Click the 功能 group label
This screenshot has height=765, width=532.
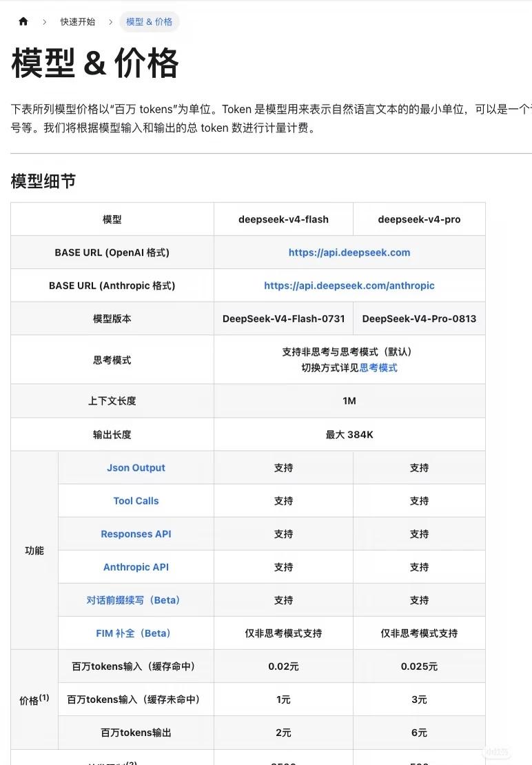34,551
